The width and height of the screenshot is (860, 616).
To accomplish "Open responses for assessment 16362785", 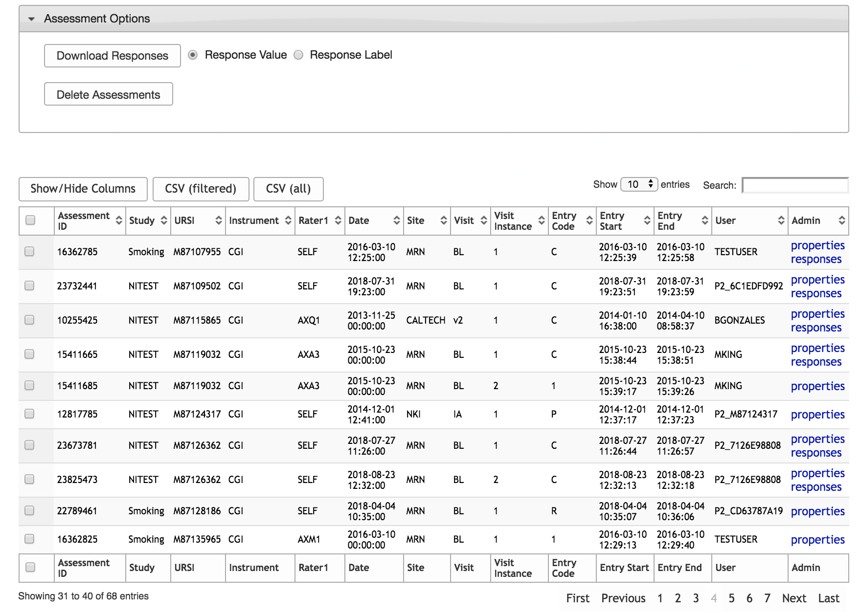I will pyautogui.click(x=816, y=259).
